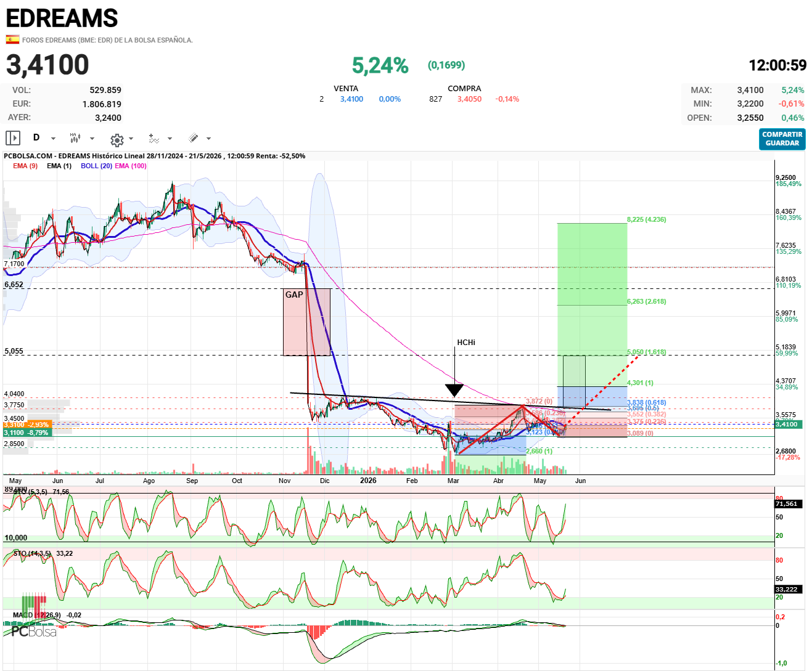The width and height of the screenshot is (812, 671).
Task: Click the VOL value 529.859
Action: (105, 90)
